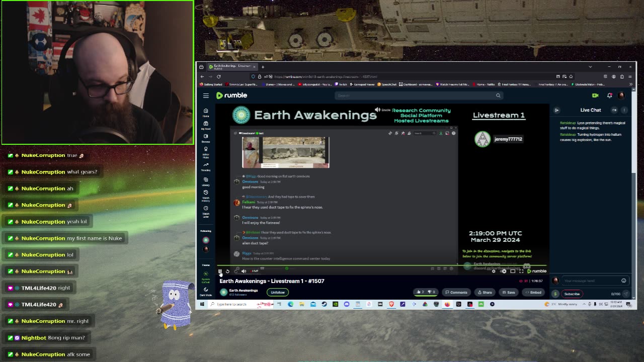Click the send message arrow in chat
644x362 pixels.
coord(626,294)
